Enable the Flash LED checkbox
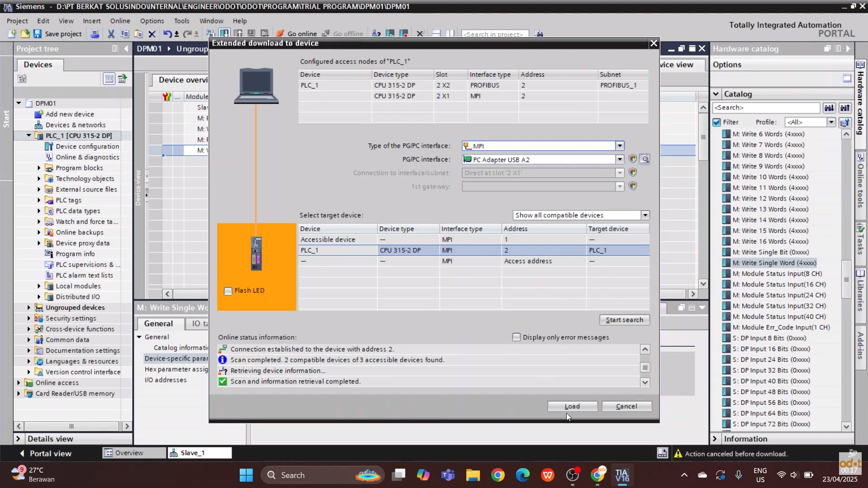This screenshot has width=868, height=488. pos(228,291)
